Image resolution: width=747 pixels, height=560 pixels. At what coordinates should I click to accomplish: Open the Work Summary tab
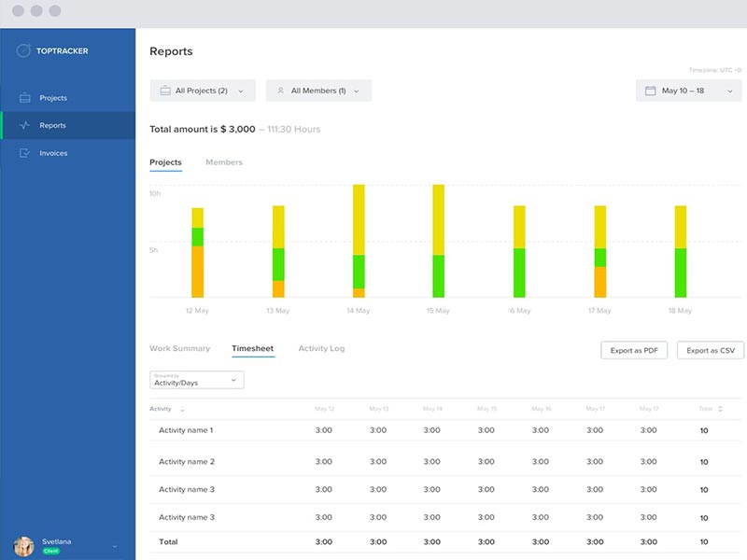179,348
